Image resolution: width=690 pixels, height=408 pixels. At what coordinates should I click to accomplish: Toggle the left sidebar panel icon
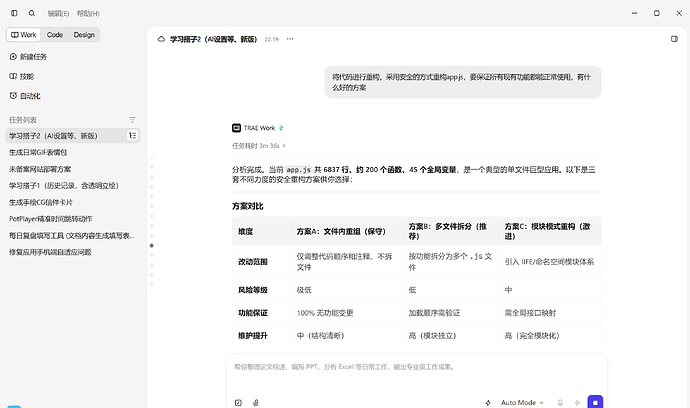(14, 13)
